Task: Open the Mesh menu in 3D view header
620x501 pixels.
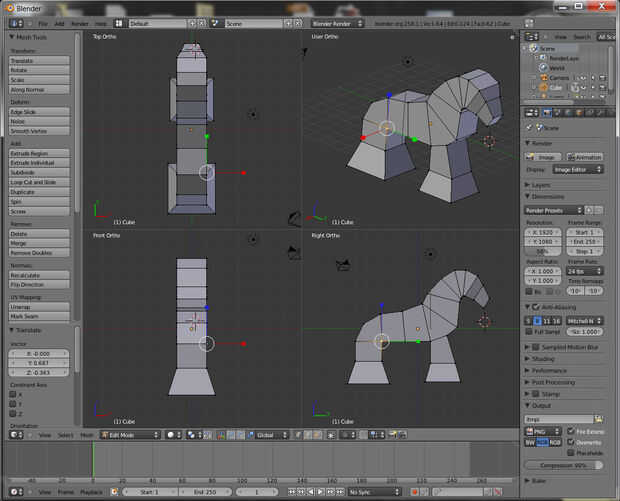Action: (86, 435)
